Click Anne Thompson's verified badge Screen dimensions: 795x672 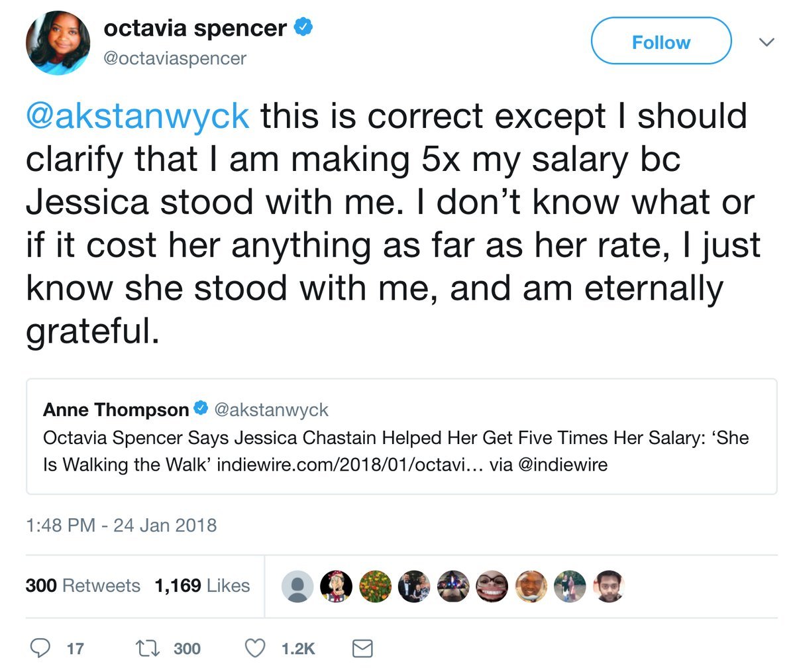coord(201,409)
